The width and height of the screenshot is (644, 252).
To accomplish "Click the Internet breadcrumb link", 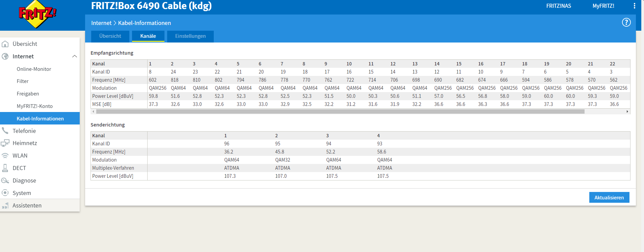I will (101, 23).
